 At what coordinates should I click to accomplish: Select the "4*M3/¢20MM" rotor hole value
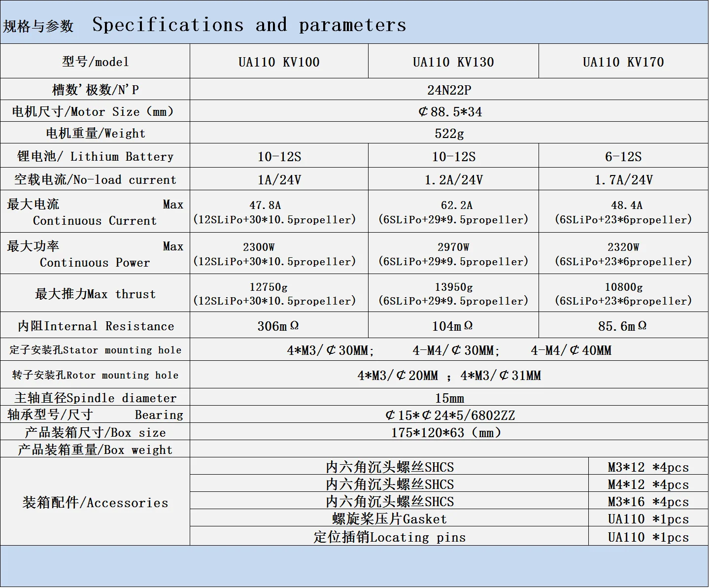pyautogui.click(x=398, y=376)
